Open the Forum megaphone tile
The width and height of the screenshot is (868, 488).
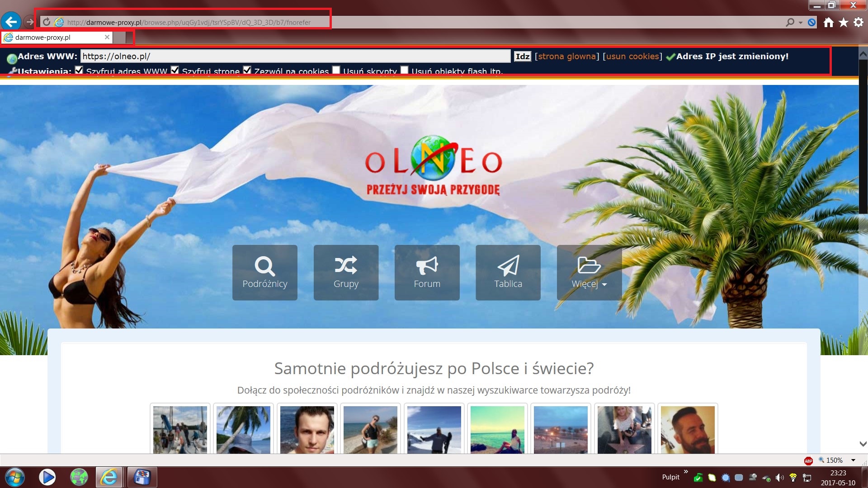click(427, 272)
